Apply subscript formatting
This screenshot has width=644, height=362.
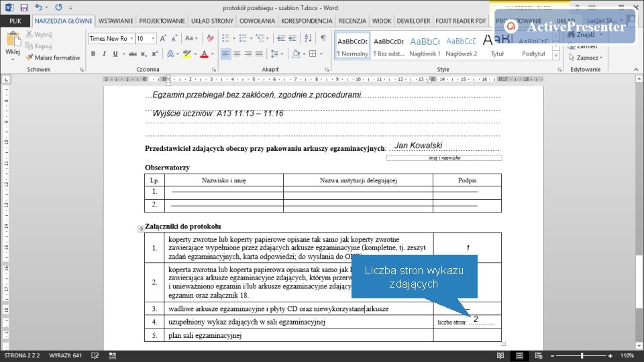coord(144,54)
